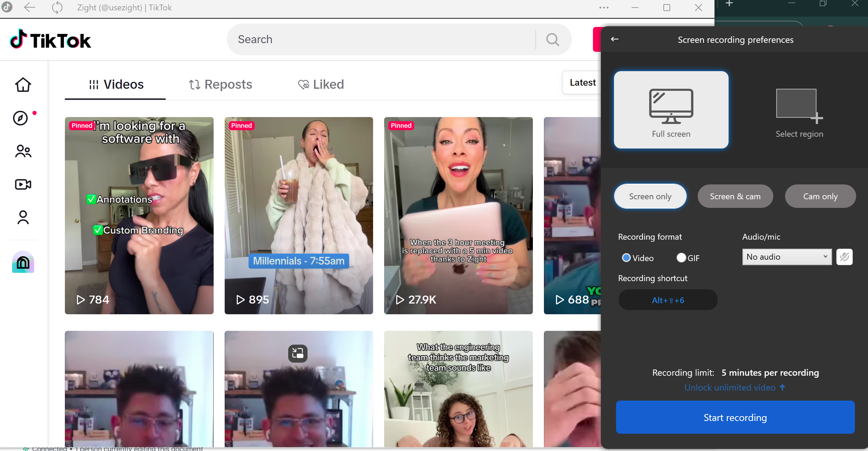This screenshot has width=868, height=451.
Task: Open the engineering team marketing video
Action: tap(458, 389)
